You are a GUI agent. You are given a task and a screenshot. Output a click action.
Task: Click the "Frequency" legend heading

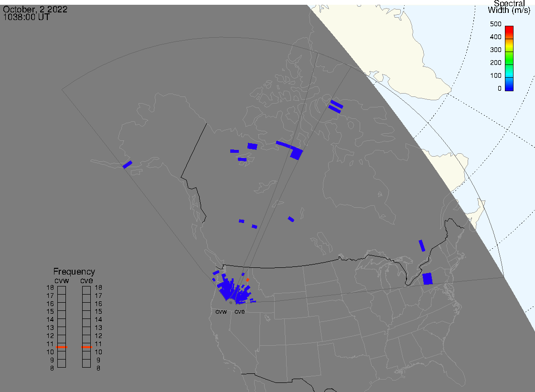coord(74,272)
